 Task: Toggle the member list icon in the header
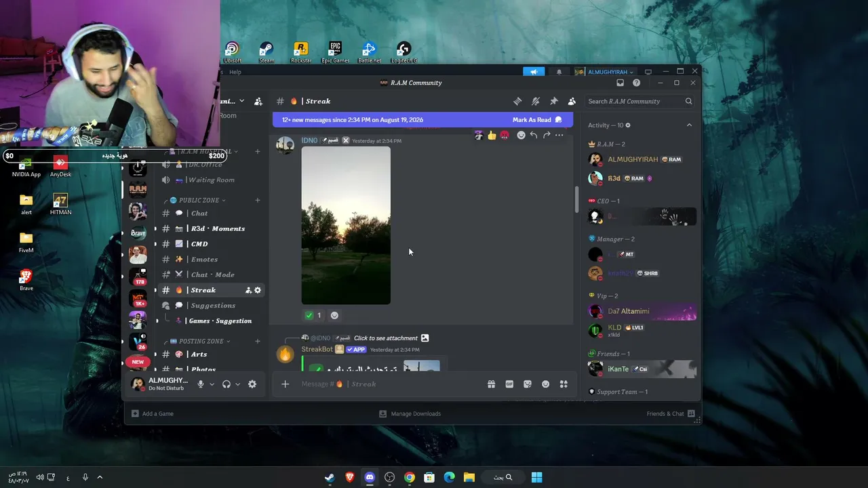(x=572, y=101)
